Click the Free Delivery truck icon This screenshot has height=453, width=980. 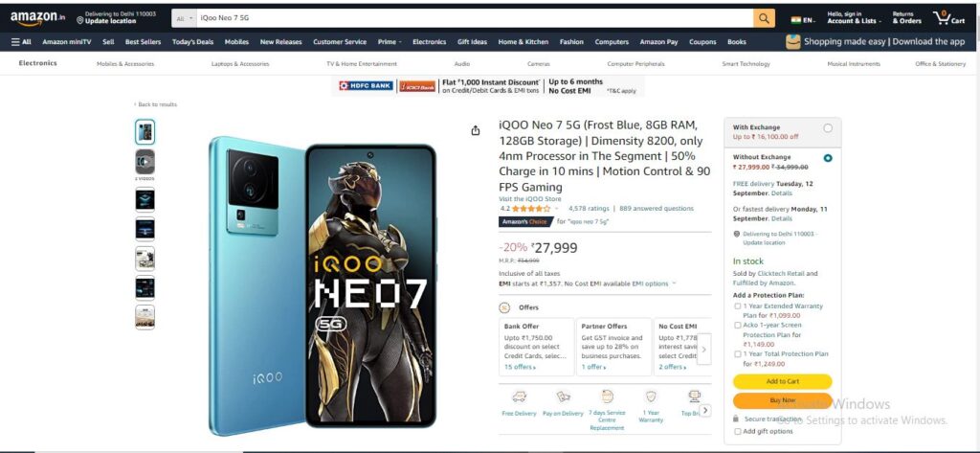[x=519, y=396]
